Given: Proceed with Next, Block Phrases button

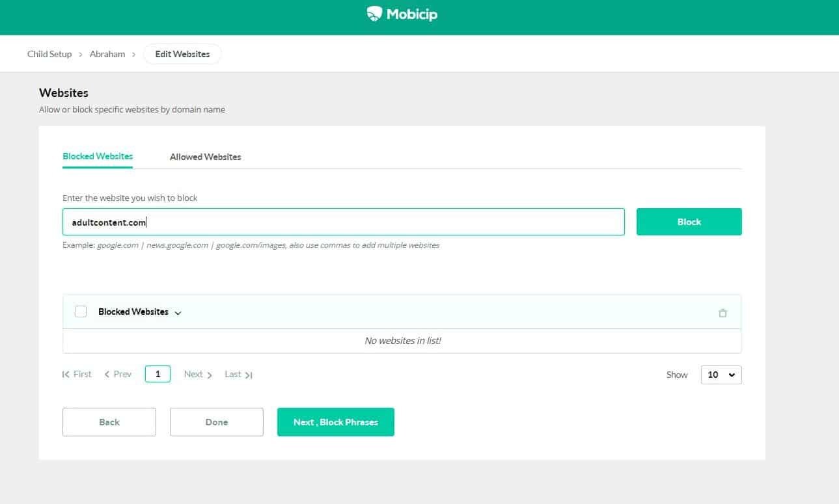Looking at the screenshot, I should (335, 422).
